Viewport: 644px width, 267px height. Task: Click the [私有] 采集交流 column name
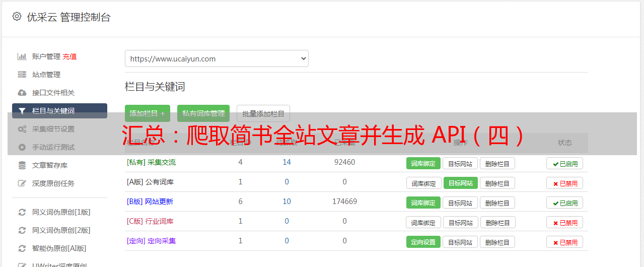point(151,162)
